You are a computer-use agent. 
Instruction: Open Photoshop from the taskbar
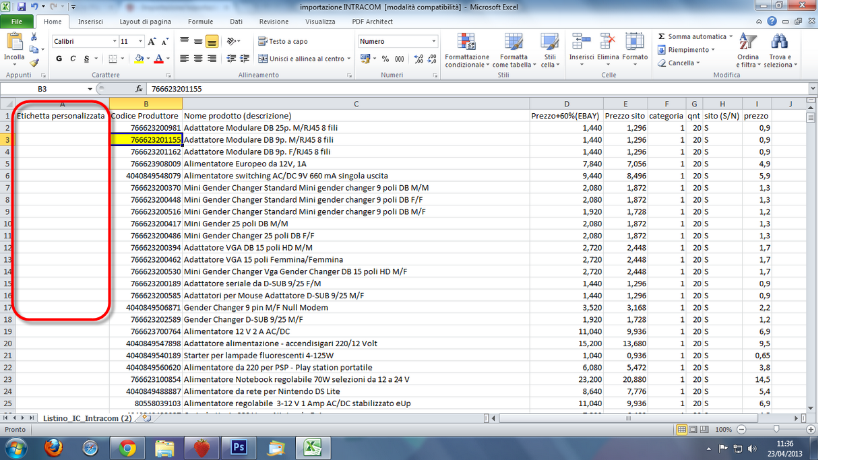click(x=239, y=447)
